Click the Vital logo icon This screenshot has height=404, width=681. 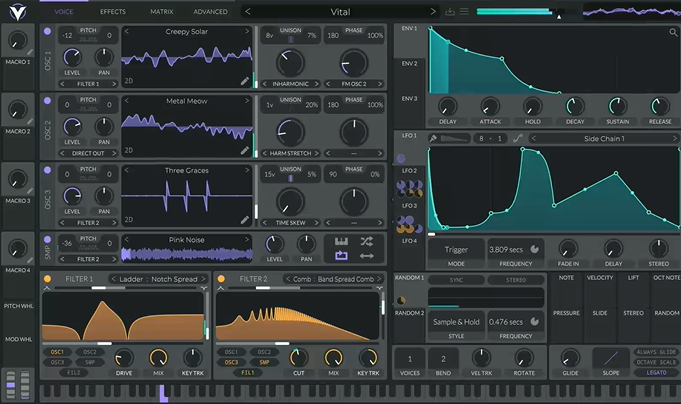(17, 11)
